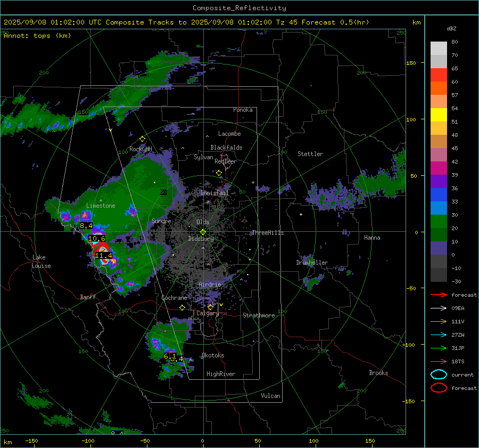
Task: Select the yellow 51–54 dBZ color swatch
Action: coord(439,115)
